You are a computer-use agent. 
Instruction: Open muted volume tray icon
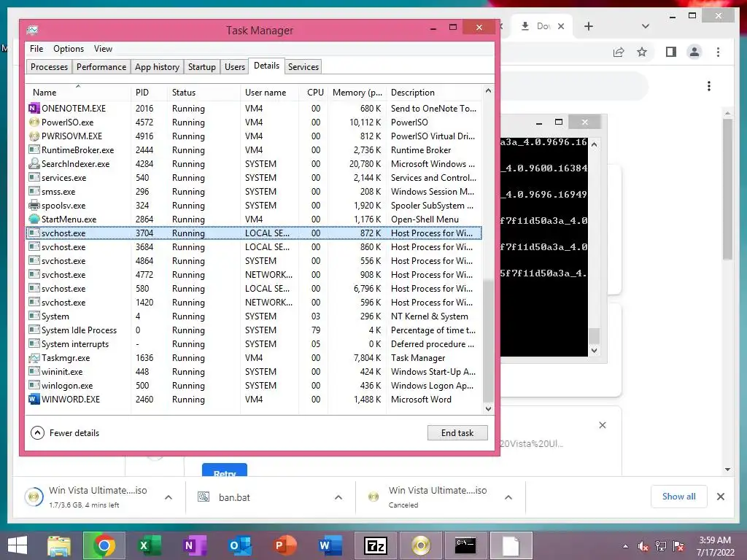pyautogui.click(x=643, y=547)
